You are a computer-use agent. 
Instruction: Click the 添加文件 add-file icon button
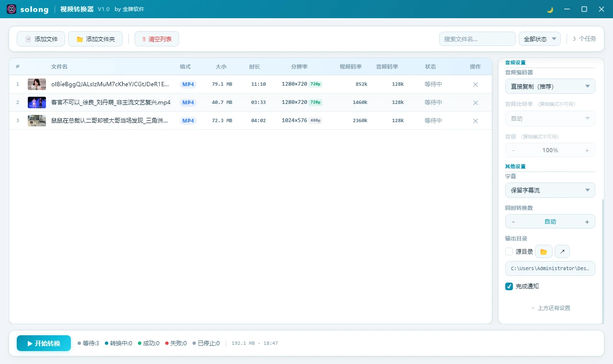[29, 39]
